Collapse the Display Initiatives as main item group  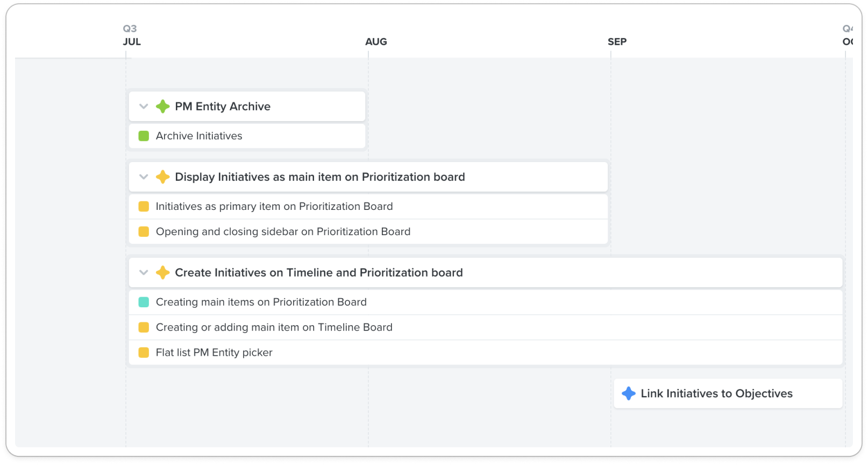144,177
